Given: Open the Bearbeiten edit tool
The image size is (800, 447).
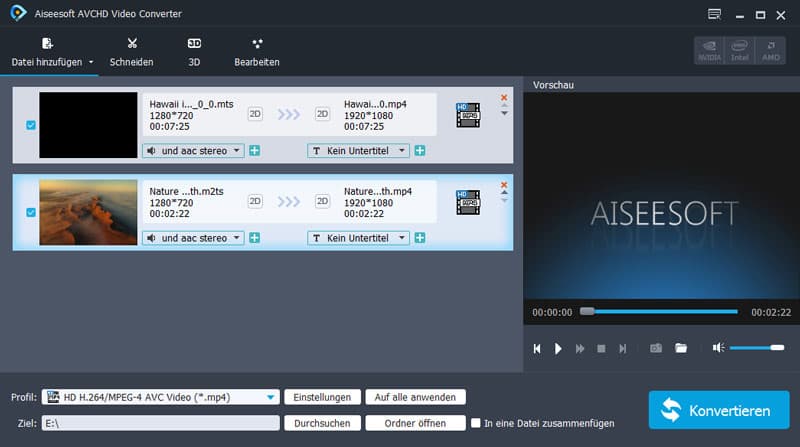Looking at the screenshot, I should coord(257,53).
